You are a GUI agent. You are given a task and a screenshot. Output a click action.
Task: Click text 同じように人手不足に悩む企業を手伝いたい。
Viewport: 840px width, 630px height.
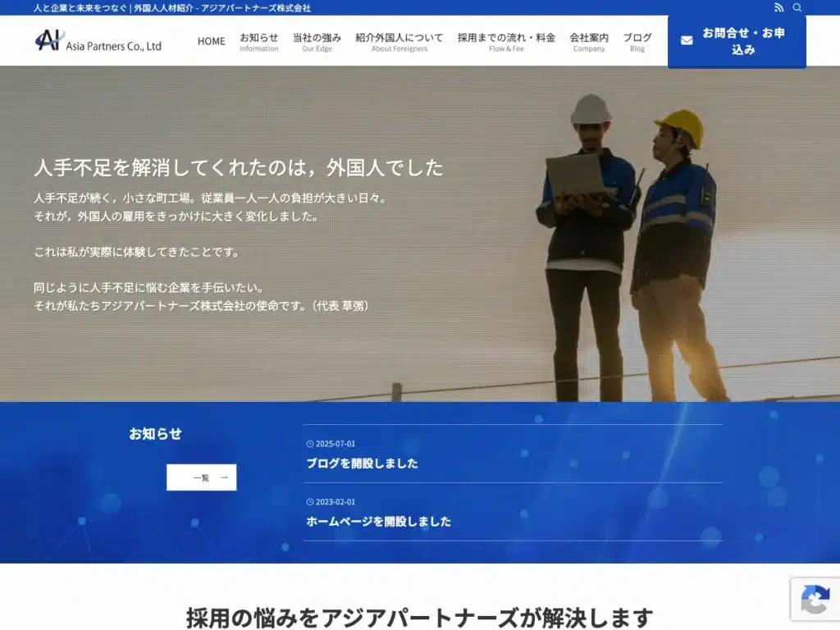(149, 288)
